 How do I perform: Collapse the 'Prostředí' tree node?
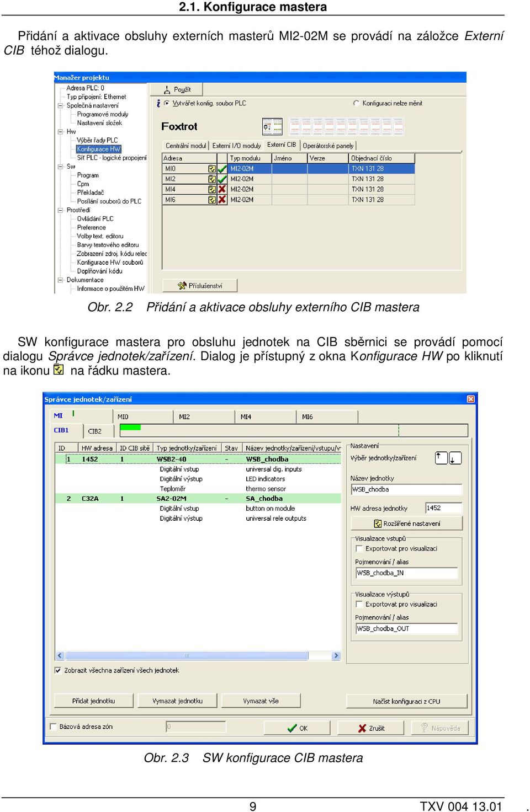coord(60,210)
